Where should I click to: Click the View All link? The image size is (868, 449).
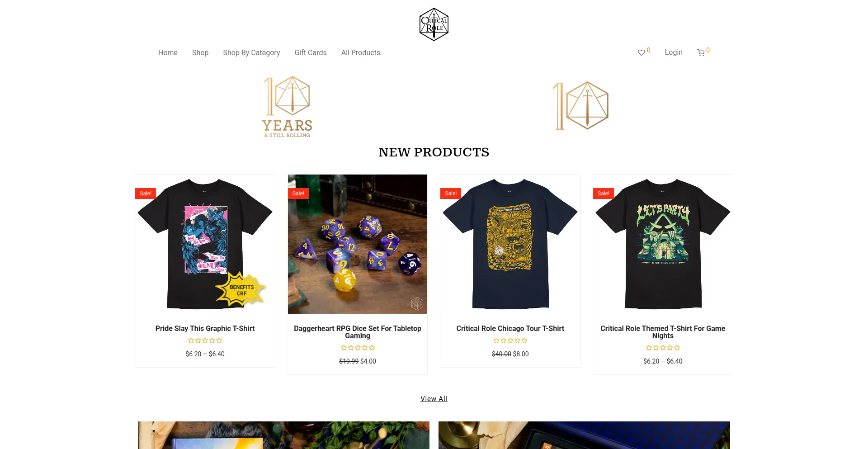(x=434, y=399)
